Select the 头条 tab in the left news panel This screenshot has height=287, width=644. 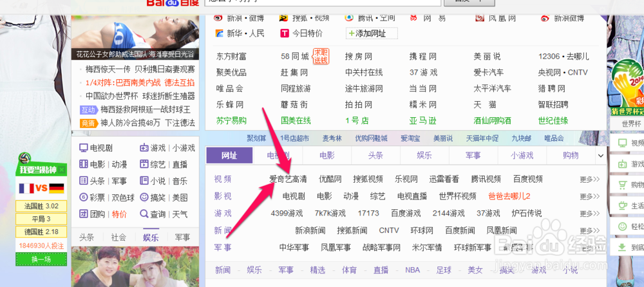(x=87, y=237)
